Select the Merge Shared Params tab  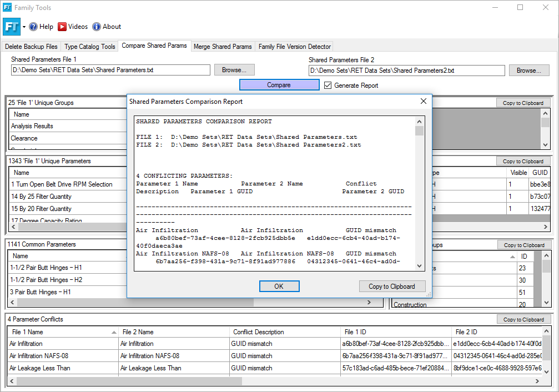[x=223, y=47]
